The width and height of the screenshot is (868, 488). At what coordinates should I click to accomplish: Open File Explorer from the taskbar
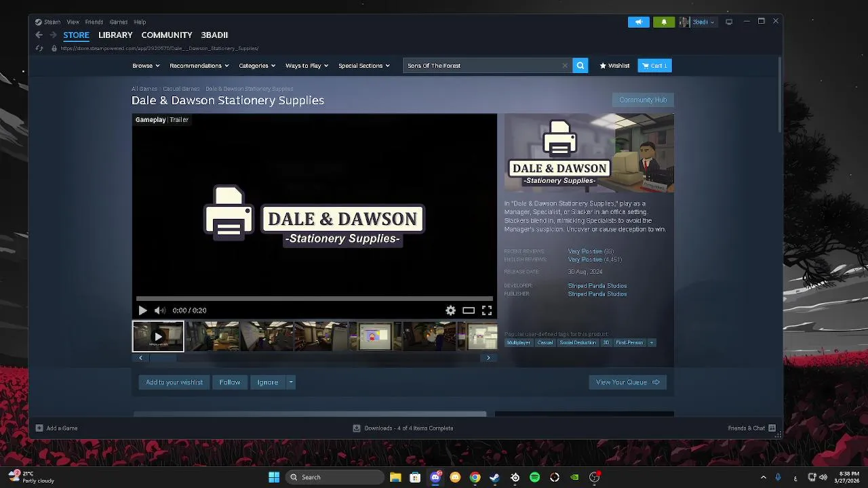pos(395,477)
